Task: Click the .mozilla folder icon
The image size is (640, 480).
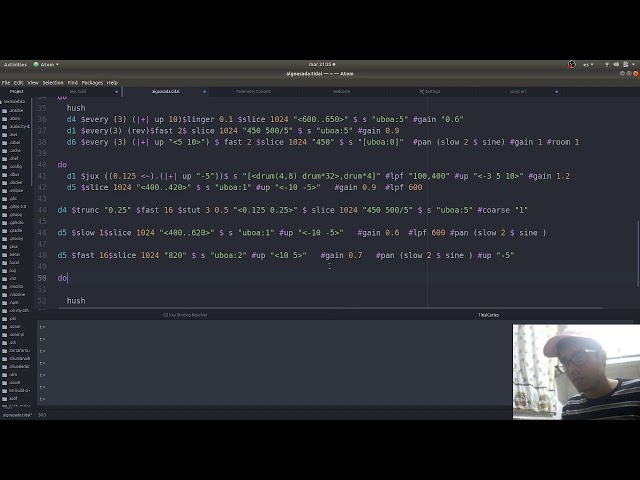Action: point(4,287)
